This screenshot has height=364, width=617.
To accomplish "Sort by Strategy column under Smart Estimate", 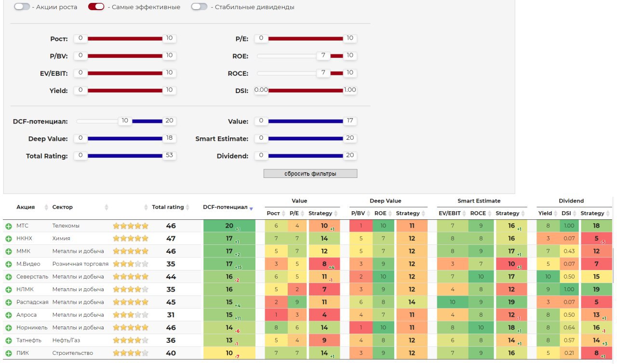I will 523,214.
